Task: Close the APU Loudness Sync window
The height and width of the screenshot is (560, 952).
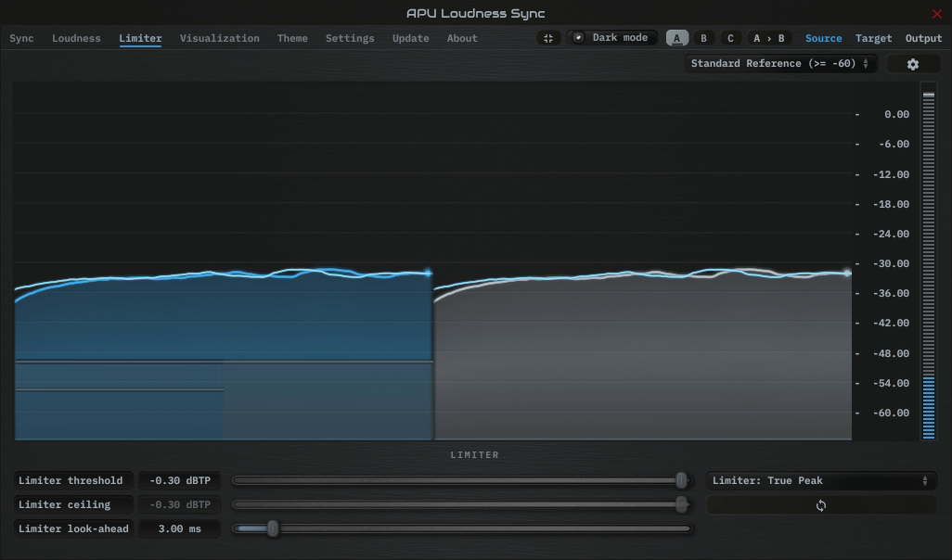Action: (x=937, y=13)
